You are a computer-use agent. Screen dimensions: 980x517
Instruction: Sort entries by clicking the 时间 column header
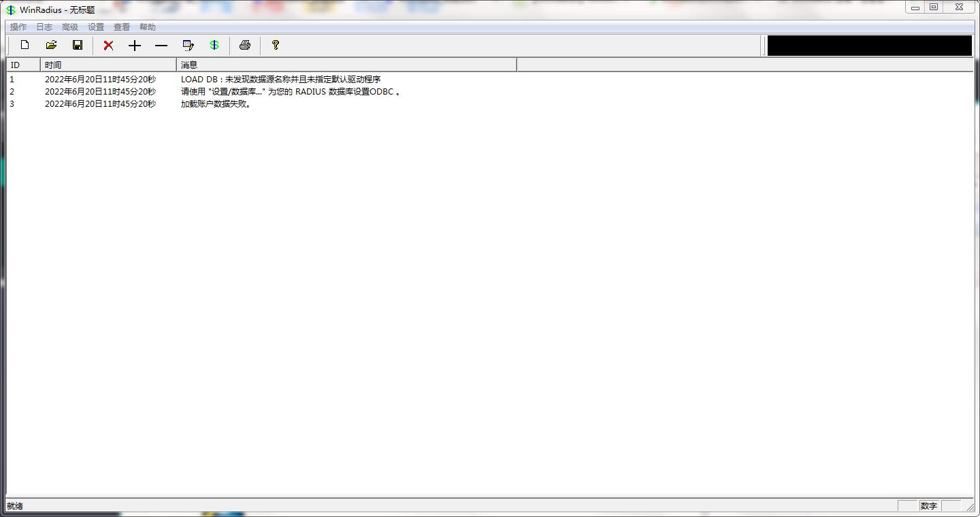pyautogui.click(x=52, y=64)
